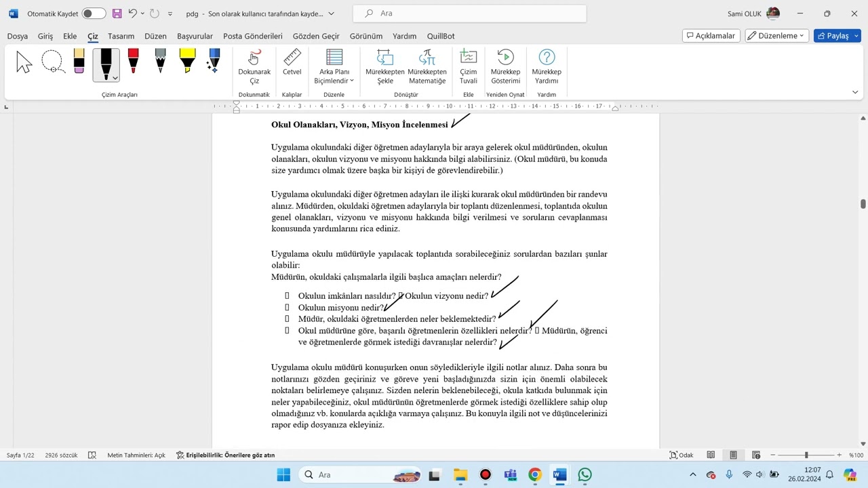The width and height of the screenshot is (868, 488).
Task: Open the notification bell in system tray
Action: pyautogui.click(x=829, y=474)
